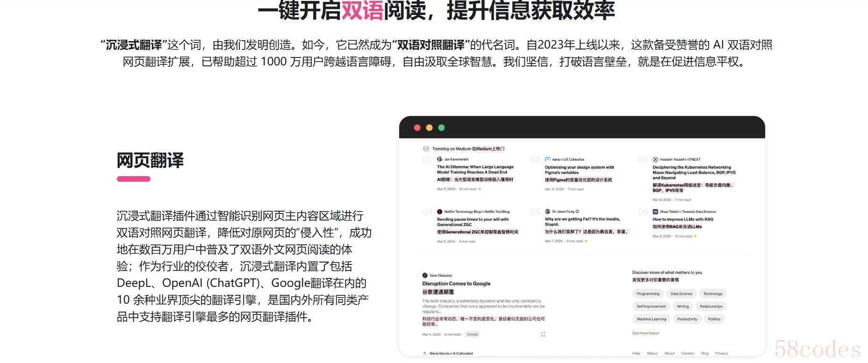Image resolution: width=868 pixels, height=363 pixels.
Task: Open Why are we getting Fat article
Action: (582, 221)
